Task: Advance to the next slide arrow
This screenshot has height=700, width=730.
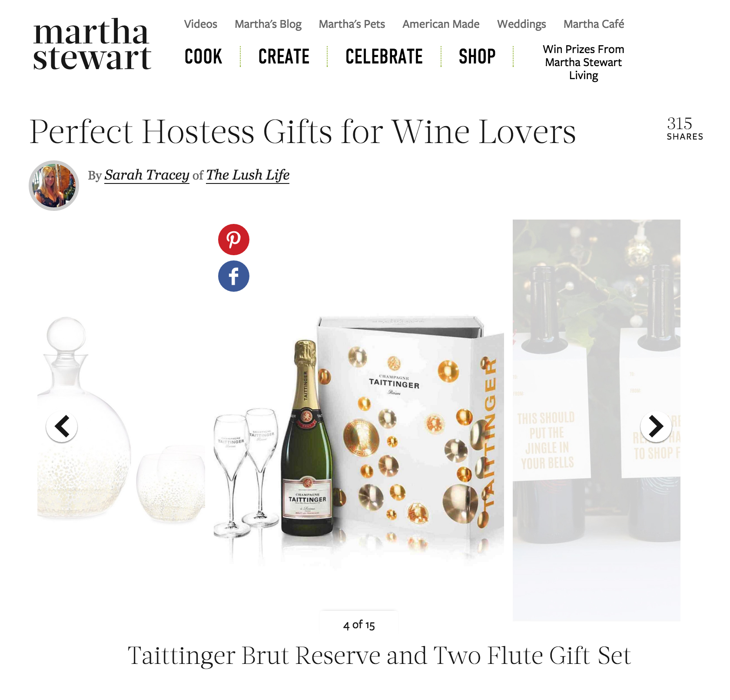Action: (656, 427)
